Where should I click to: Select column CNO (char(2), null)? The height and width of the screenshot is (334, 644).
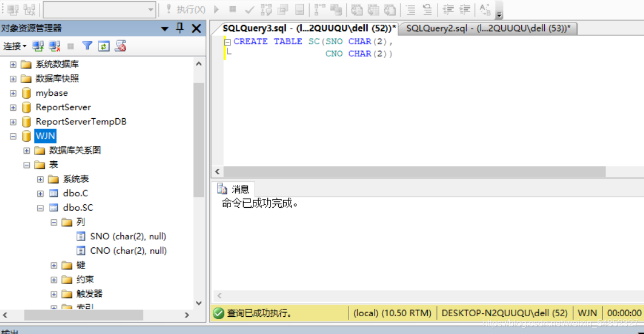128,251
